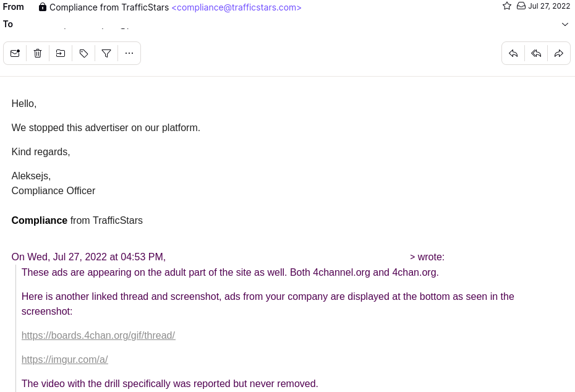Screen dimensions: 575x392
Task: Open the filter options icon
Action: (x=106, y=53)
